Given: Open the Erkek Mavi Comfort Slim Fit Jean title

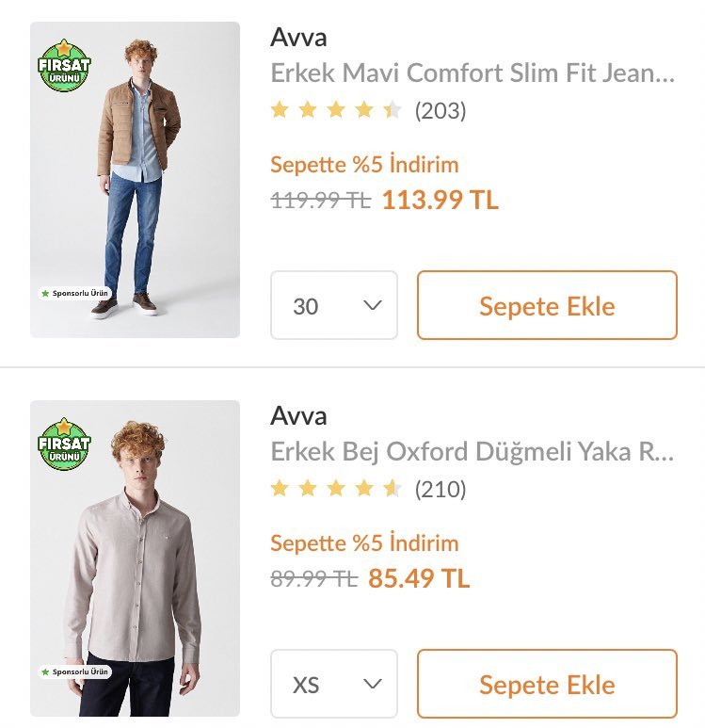Looking at the screenshot, I should 473,73.
